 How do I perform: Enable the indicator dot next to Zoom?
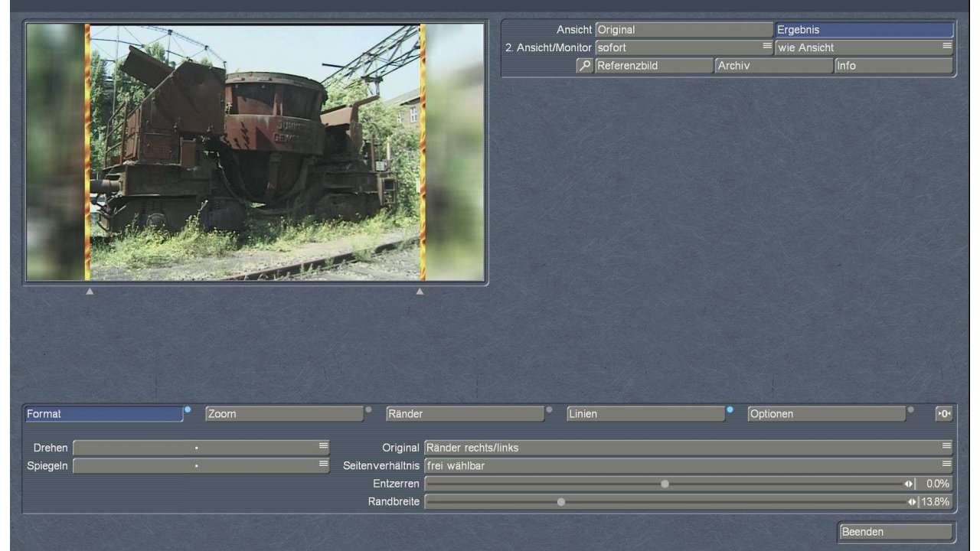[368, 409]
